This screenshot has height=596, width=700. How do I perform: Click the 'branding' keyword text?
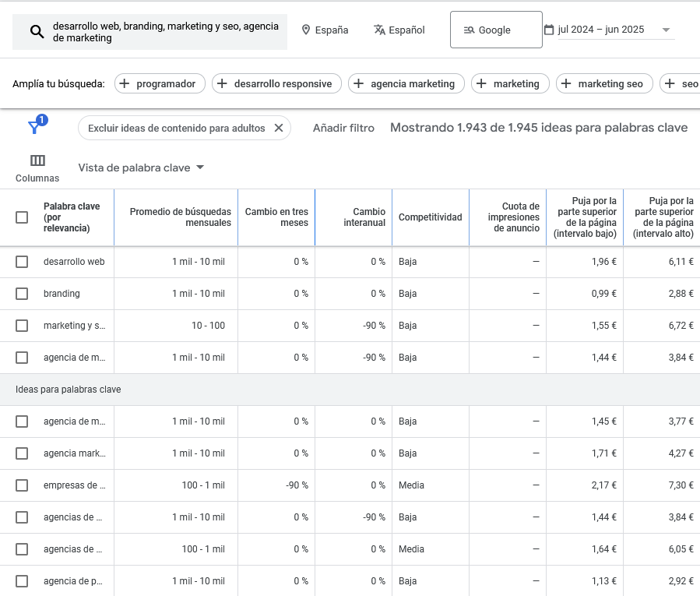coord(62,294)
